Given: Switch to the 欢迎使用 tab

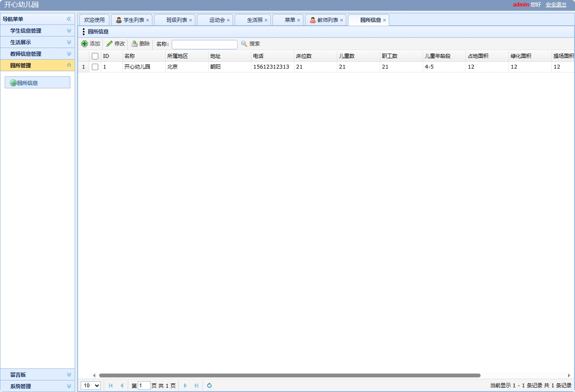Looking at the screenshot, I should coord(94,20).
